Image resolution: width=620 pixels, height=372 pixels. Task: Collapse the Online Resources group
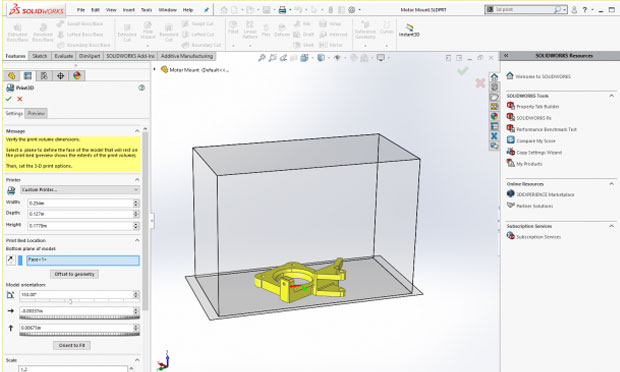pos(612,184)
